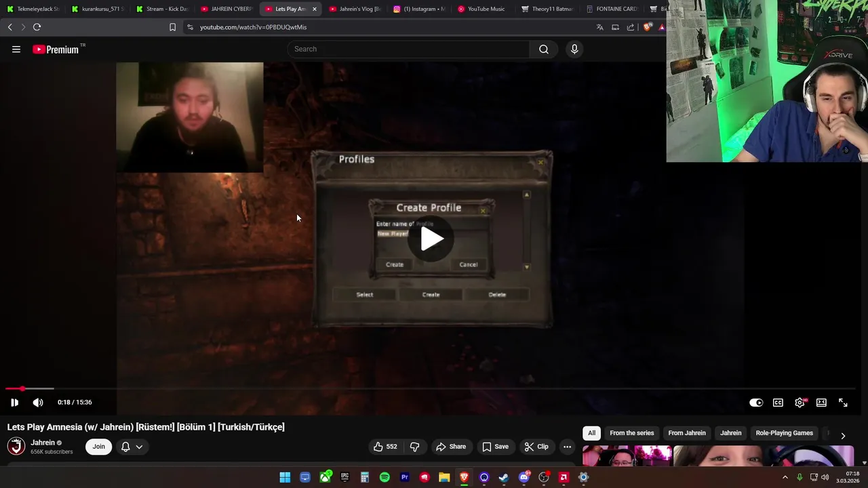The image size is (868, 488).
Task: Open the YouTube guide hamburger menu
Action: coord(16,49)
